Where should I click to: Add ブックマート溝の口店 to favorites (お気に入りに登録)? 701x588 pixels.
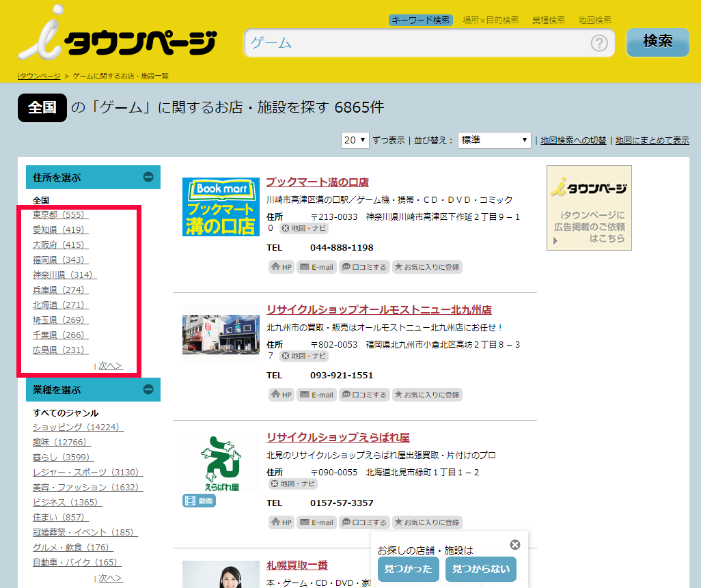pyautogui.click(x=427, y=267)
